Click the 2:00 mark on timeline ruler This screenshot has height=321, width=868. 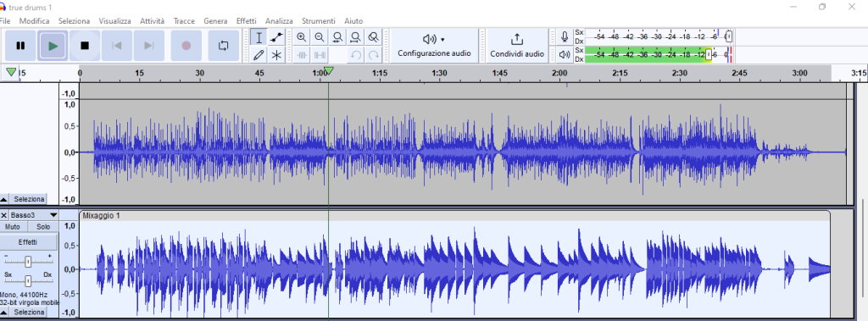pos(559,73)
